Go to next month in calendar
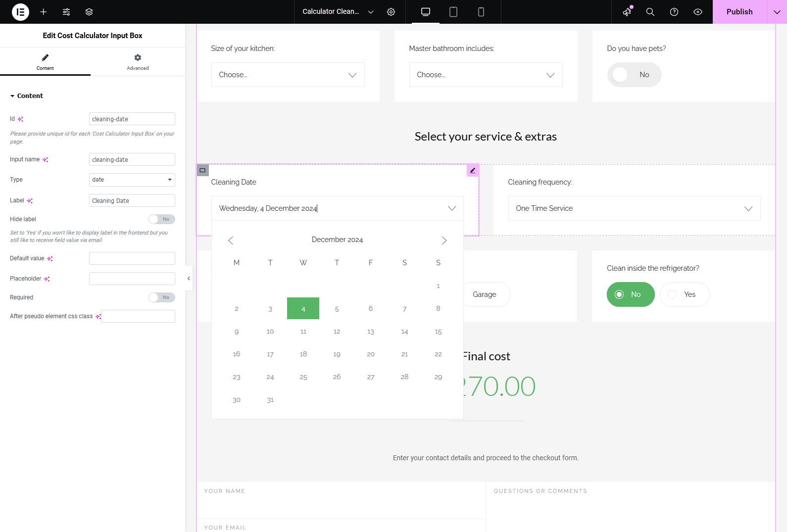 pyautogui.click(x=444, y=241)
